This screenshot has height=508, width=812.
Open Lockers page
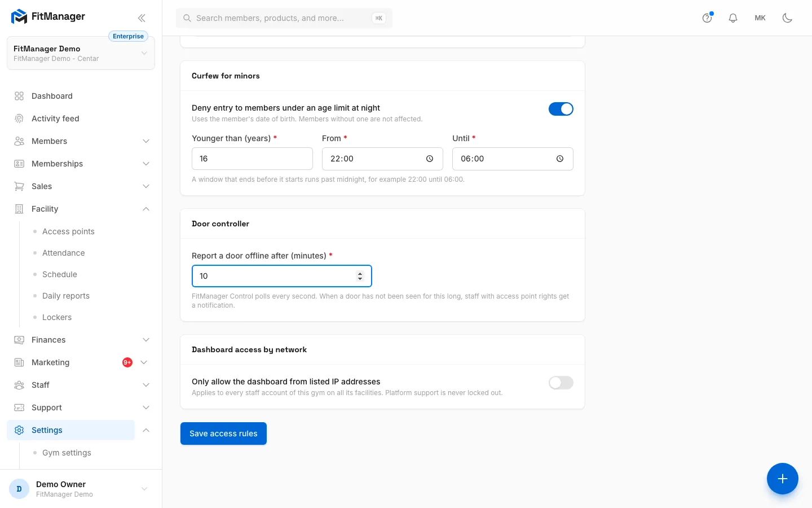coord(57,317)
